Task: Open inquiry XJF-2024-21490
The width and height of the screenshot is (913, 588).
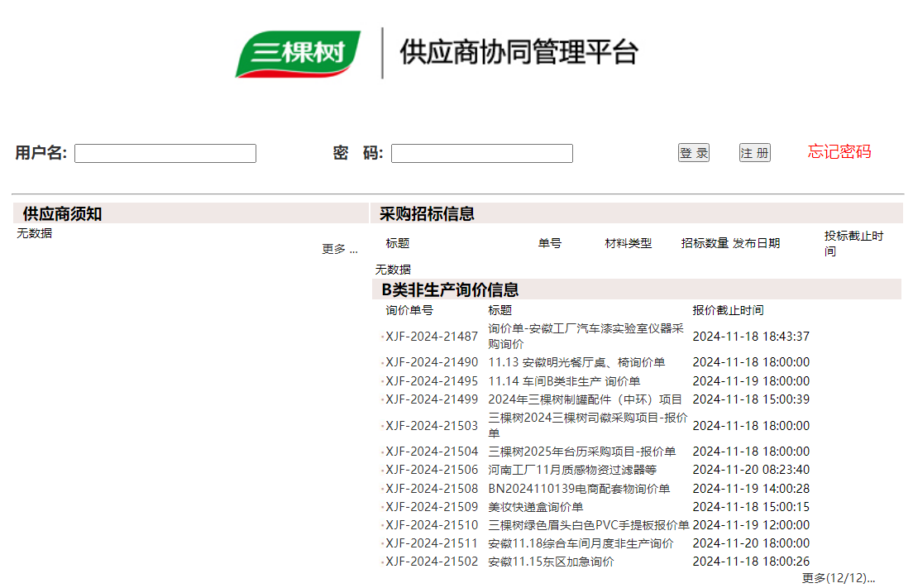Action: [432, 362]
